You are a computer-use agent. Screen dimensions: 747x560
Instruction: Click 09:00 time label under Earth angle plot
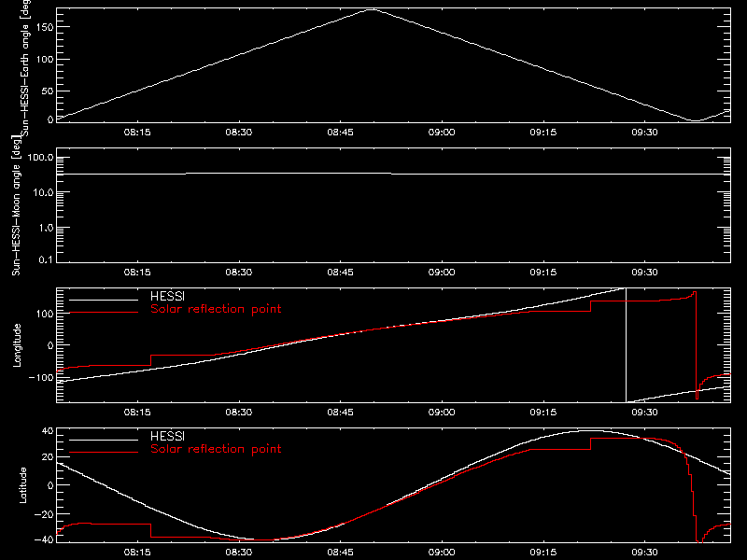coord(442,133)
